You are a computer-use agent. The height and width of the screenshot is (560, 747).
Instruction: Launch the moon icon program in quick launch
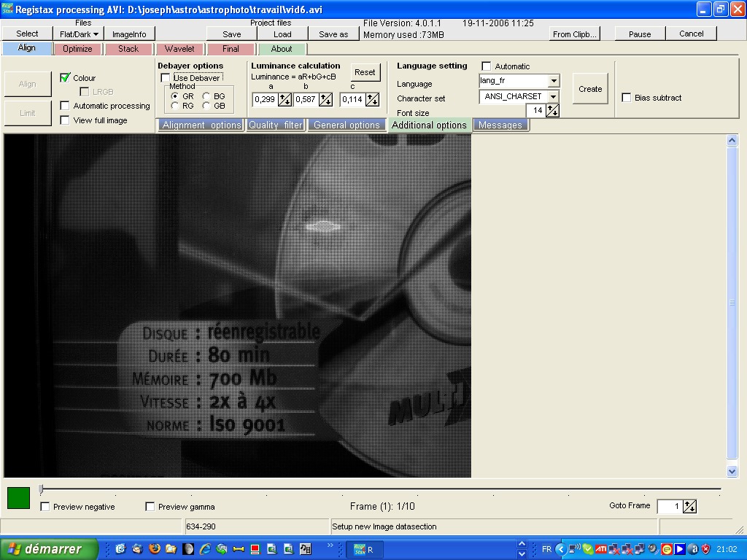pos(188,549)
